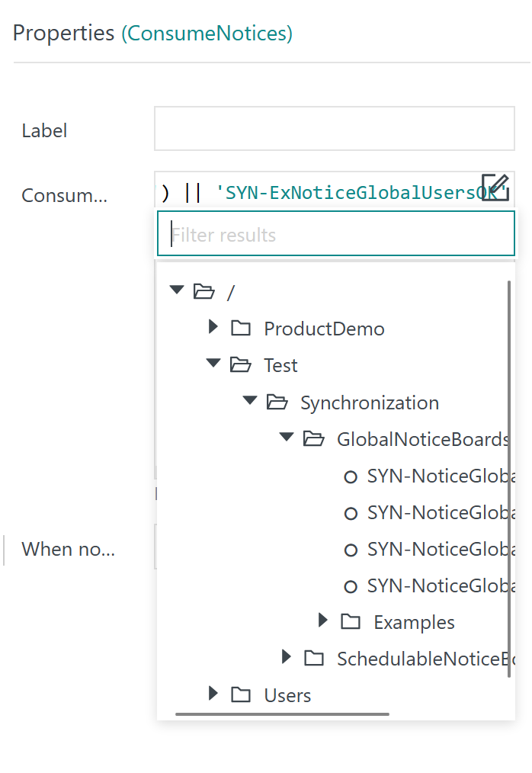The height and width of the screenshot is (773, 532).
Task: Click the Label text input field
Action: [x=335, y=129]
